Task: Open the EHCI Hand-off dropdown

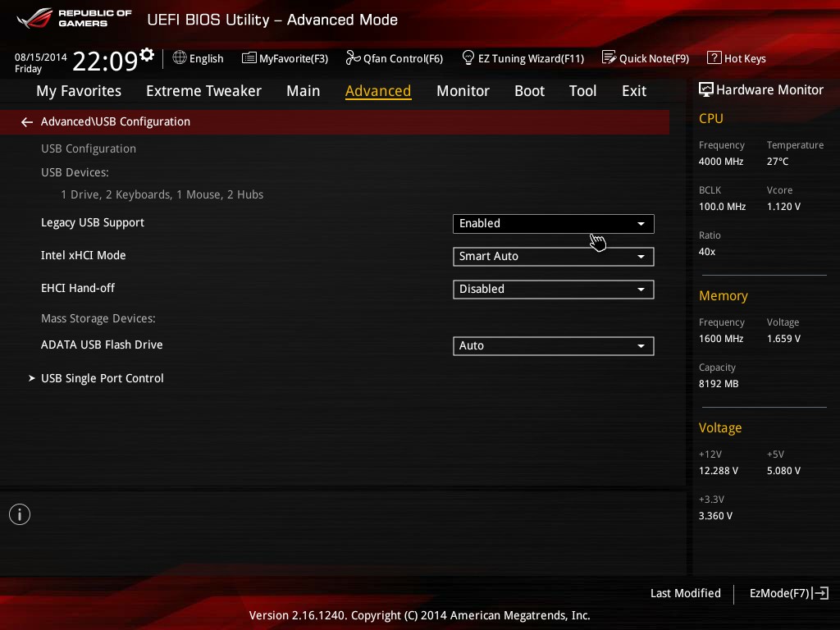Action: click(x=554, y=290)
